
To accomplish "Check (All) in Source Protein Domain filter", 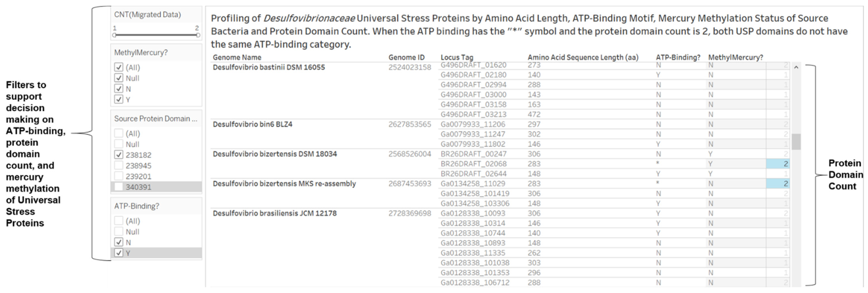I will [x=119, y=133].
